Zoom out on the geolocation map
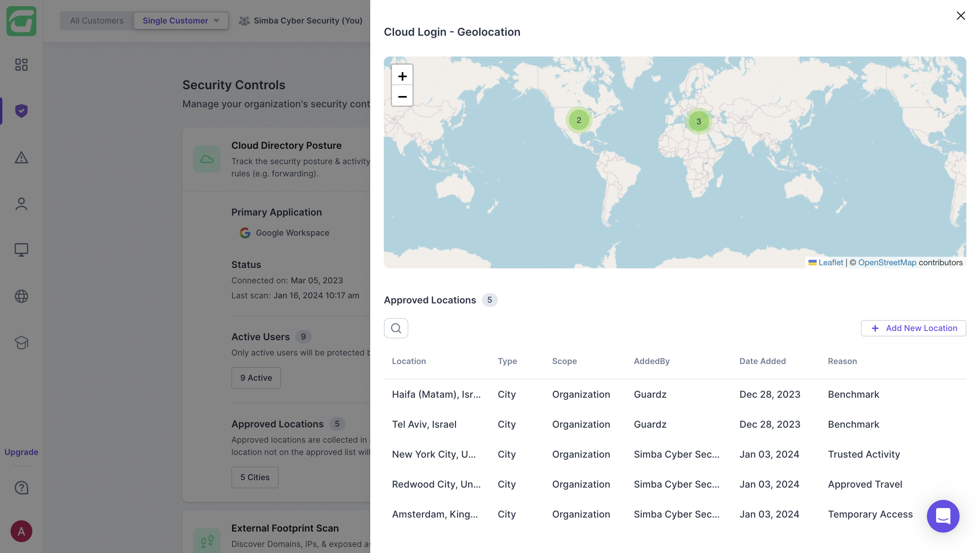 (402, 97)
